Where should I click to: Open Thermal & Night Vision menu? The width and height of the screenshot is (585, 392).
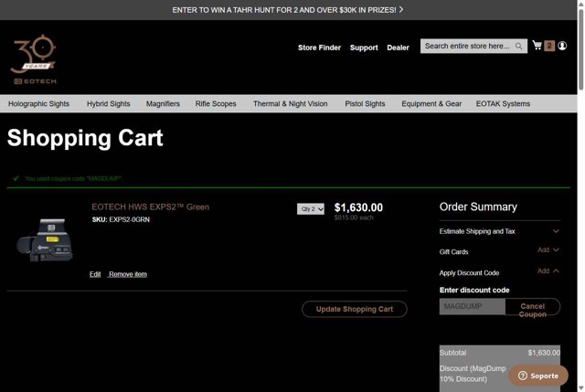291,103
